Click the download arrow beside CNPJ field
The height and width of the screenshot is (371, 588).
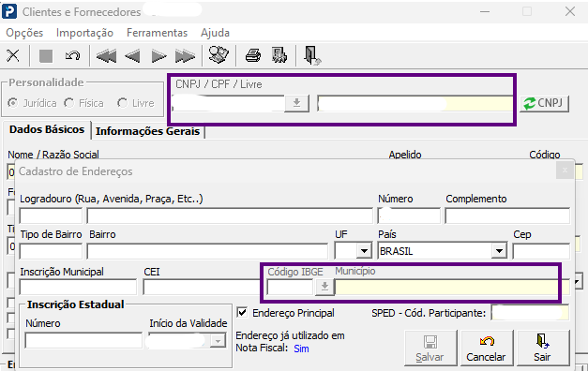[296, 103]
